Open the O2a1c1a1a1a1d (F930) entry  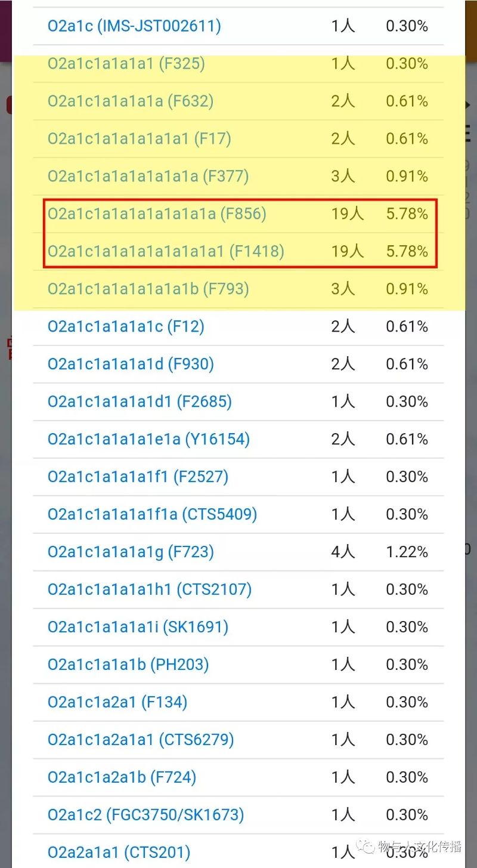click(x=131, y=365)
